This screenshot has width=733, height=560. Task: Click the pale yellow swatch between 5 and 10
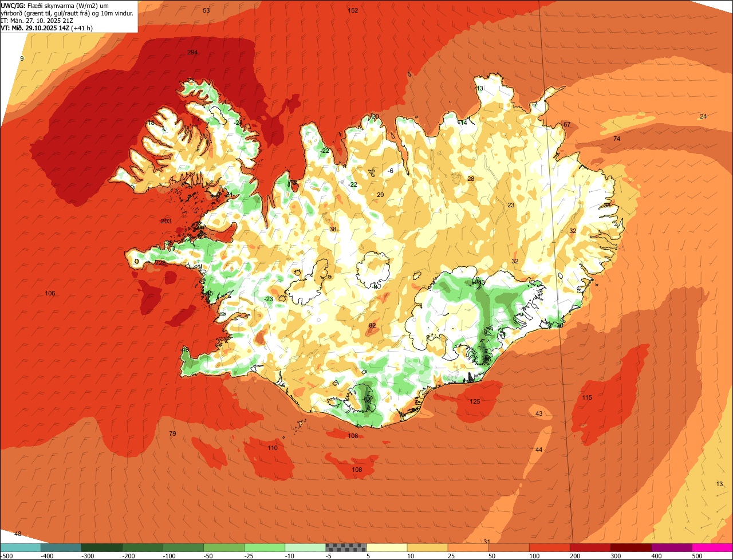coord(387,547)
